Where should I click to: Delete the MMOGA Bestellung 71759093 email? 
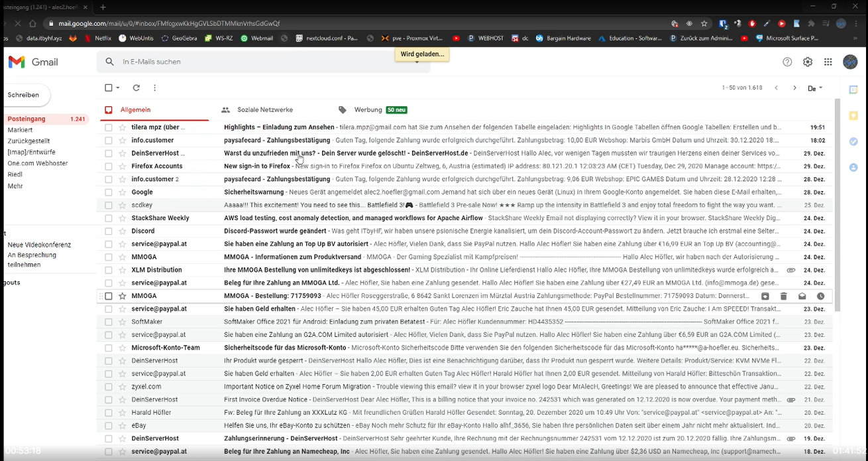click(x=783, y=296)
